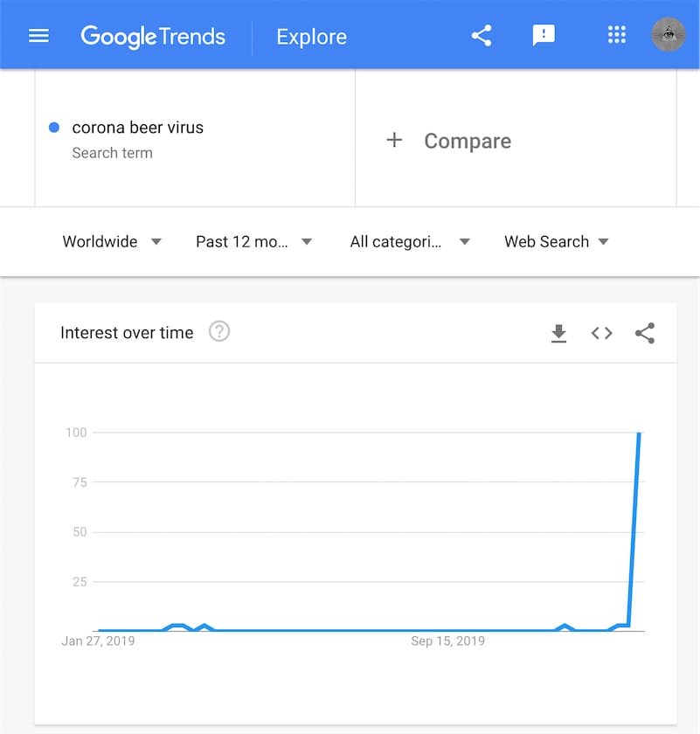Download Interest over time CSV data
The width and height of the screenshot is (700, 734).
point(558,333)
